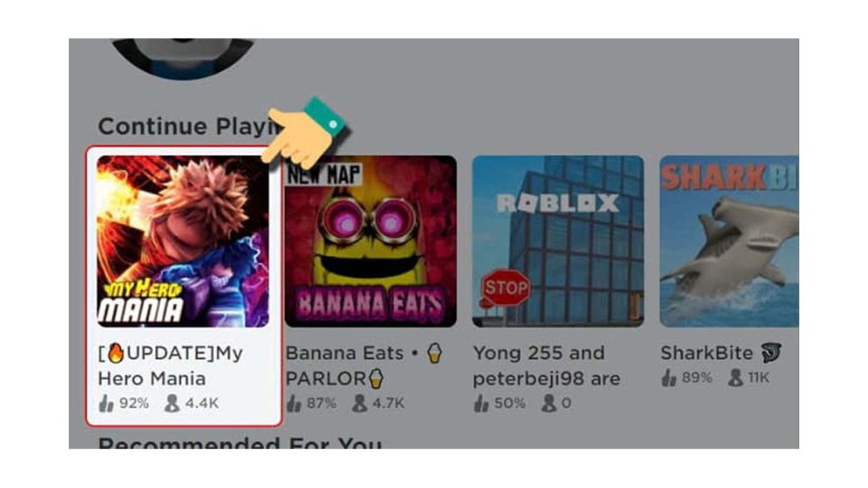Open the My Hero Mania game thumbnail
868x488 pixels.
(x=183, y=241)
